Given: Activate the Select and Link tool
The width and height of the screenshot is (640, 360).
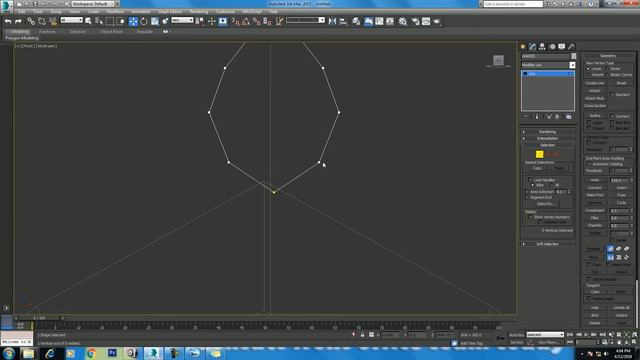Looking at the screenshot, I should coord(31,21).
